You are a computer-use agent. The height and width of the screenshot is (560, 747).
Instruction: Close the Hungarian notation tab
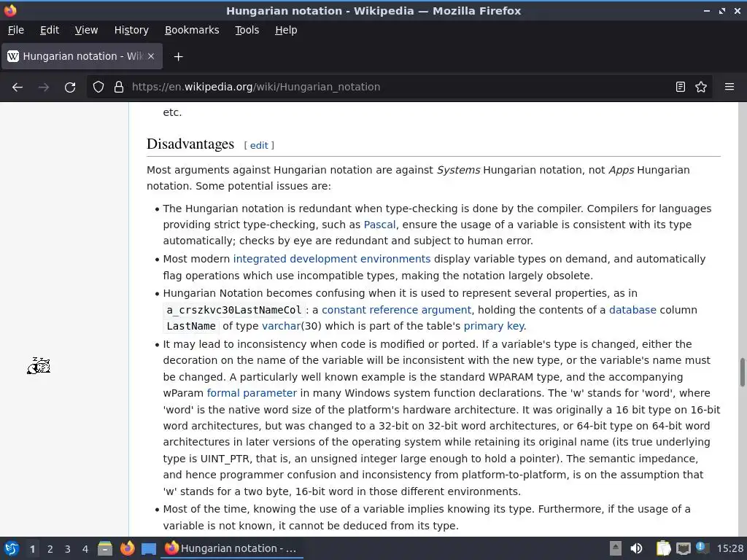click(x=151, y=56)
